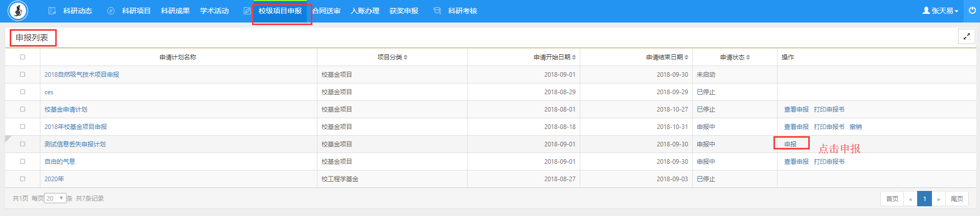This screenshot has width=980, height=216.
Task: Click the database icon beside 科研考核
Action: click(437, 11)
